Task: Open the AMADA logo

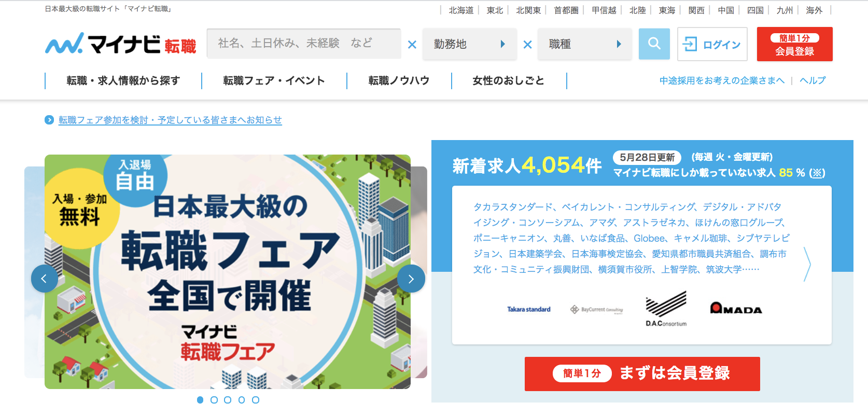Action: (x=736, y=309)
